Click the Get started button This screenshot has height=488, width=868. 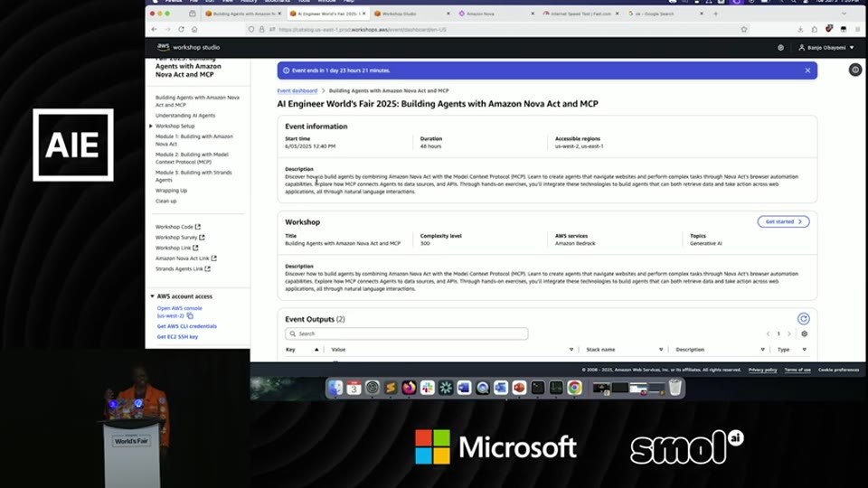(x=783, y=222)
